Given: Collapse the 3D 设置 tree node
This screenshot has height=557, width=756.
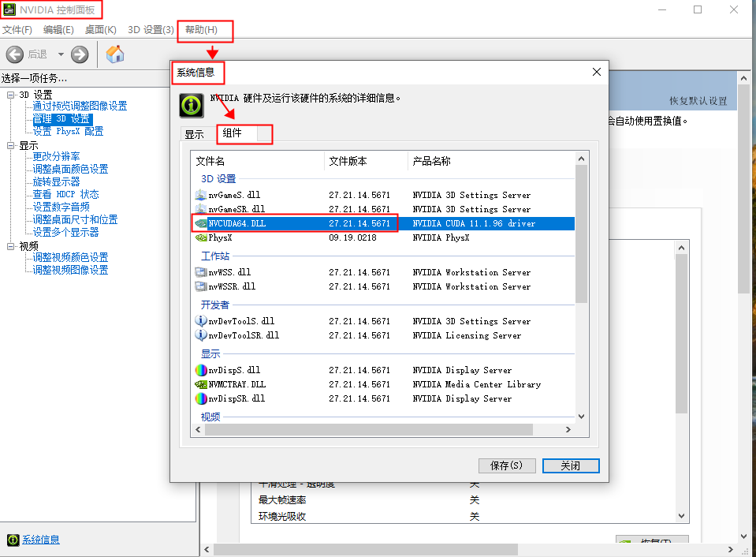Looking at the screenshot, I should pyautogui.click(x=10, y=95).
